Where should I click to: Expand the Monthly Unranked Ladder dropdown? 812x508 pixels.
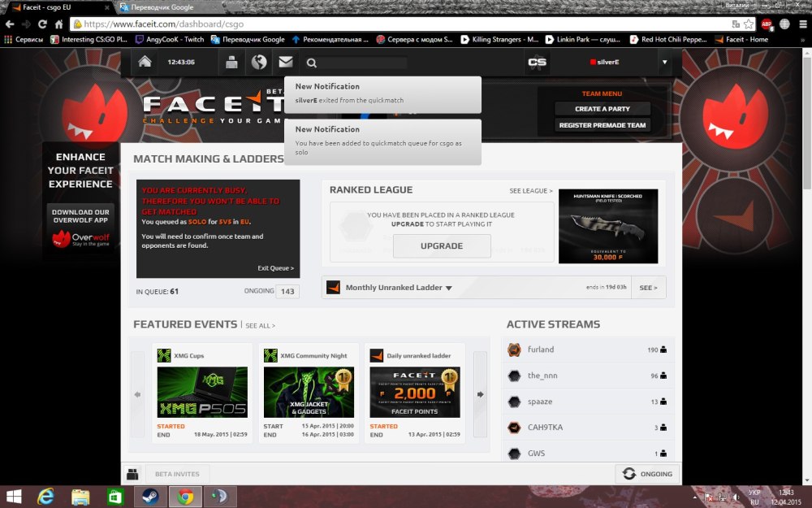(448, 288)
